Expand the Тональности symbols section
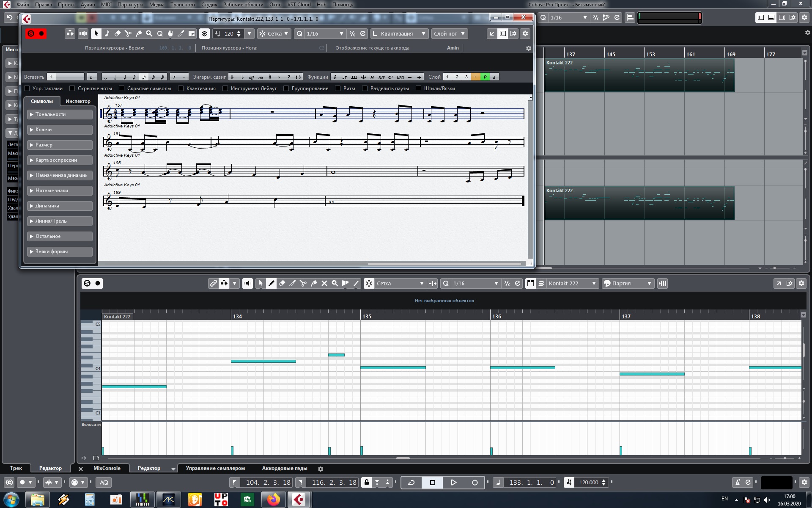The height and width of the screenshot is (508, 812). 60,114
